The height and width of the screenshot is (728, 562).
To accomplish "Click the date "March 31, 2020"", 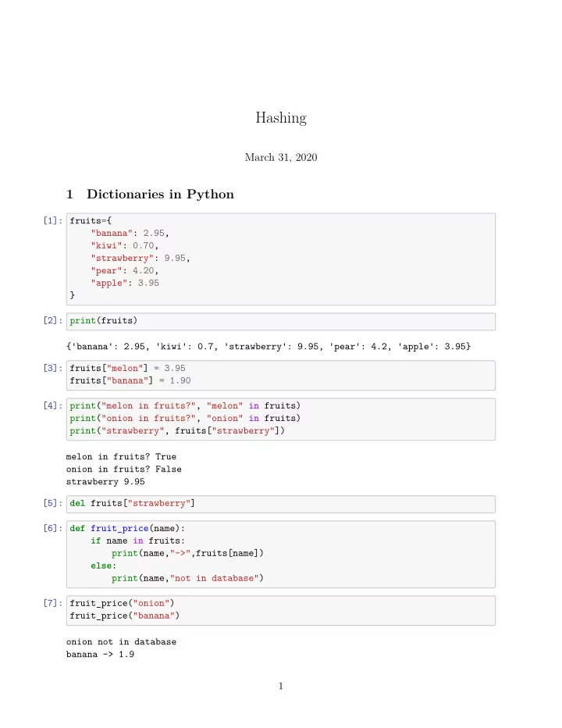I will pyautogui.click(x=281, y=157).
